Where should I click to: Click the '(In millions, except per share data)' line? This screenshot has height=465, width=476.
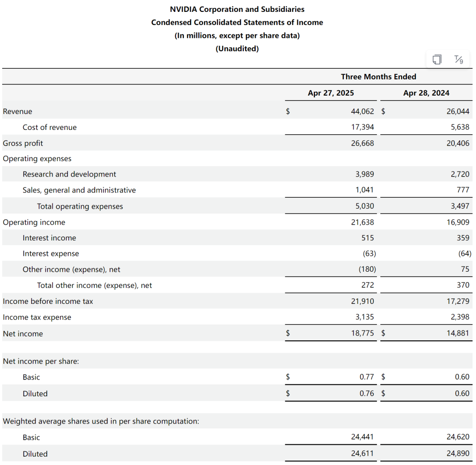click(x=237, y=36)
